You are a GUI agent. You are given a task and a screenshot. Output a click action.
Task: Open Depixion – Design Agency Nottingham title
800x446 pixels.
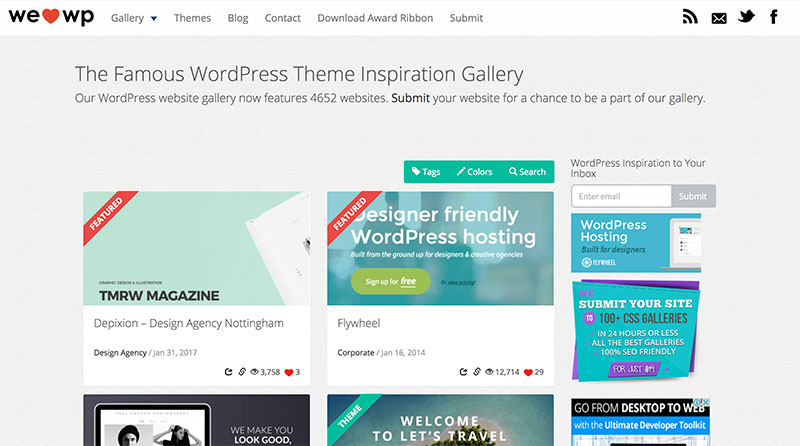(x=189, y=324)
